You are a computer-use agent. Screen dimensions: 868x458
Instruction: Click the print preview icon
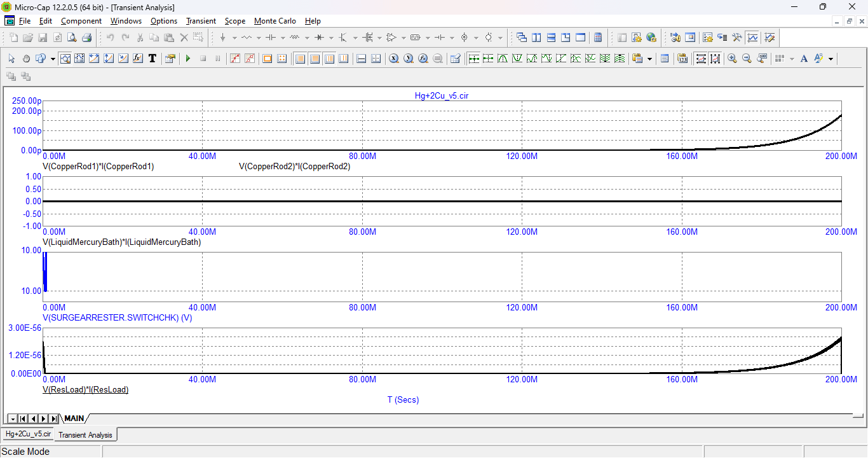[72, 38]
